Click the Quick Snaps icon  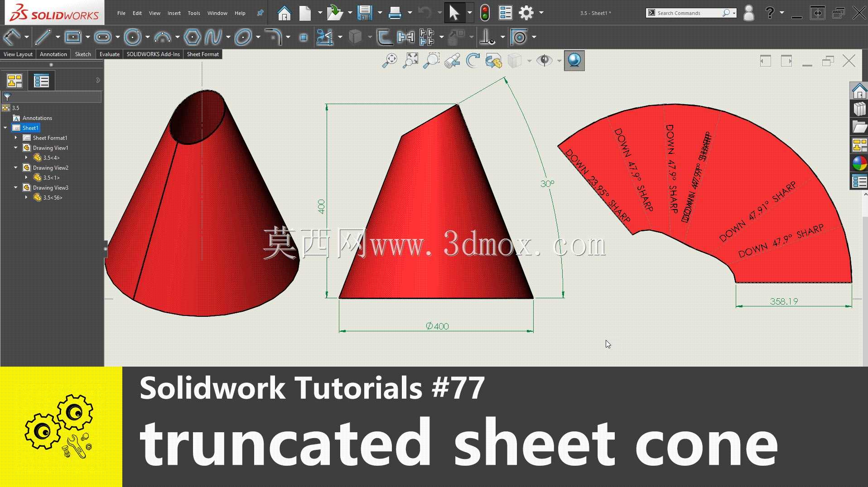pos(519,37)
